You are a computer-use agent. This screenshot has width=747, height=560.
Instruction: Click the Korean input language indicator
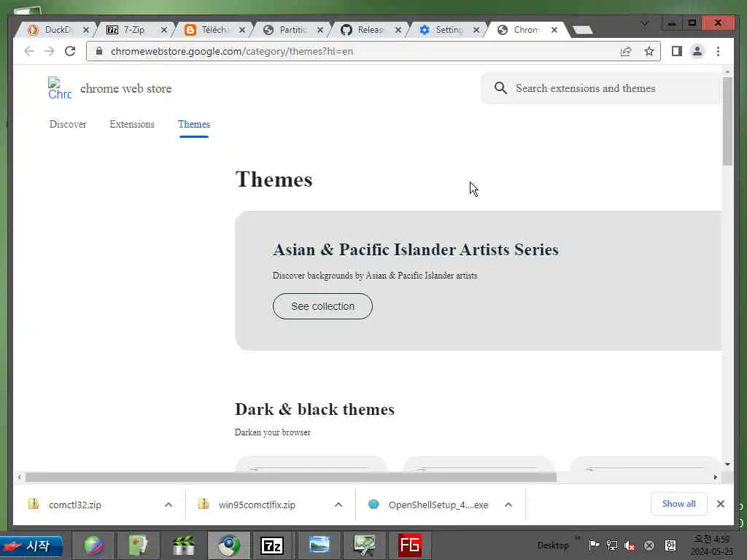point(670,545)
